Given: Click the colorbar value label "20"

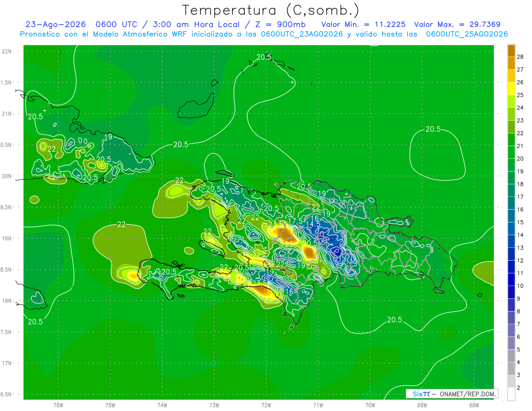Looking at the screenshot, I should coord(520,159).
